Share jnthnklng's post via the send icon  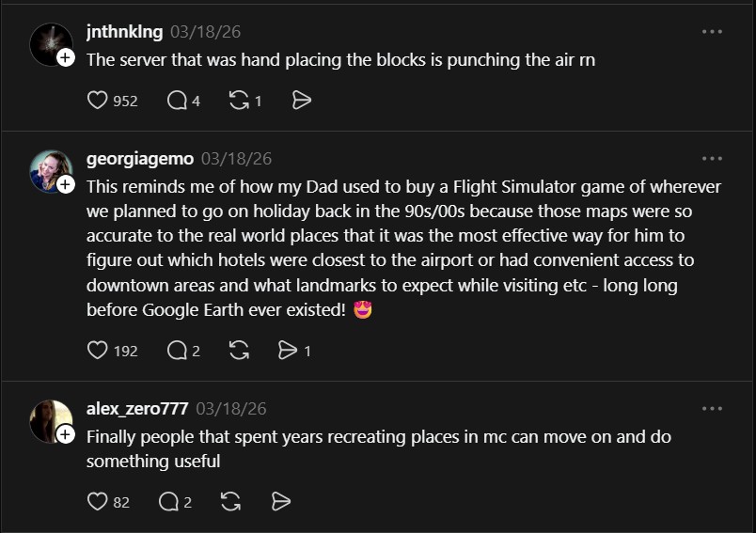click(302, 101)
